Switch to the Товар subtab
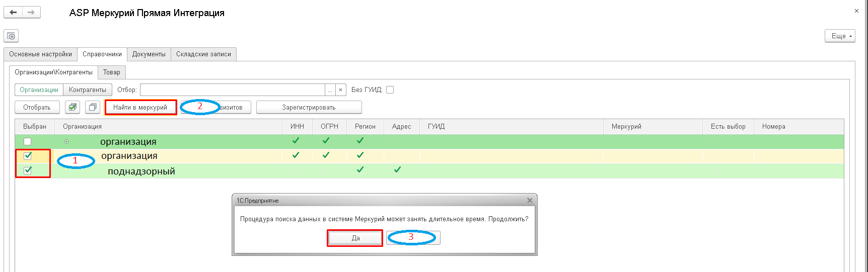 click(x=112, y=72)
